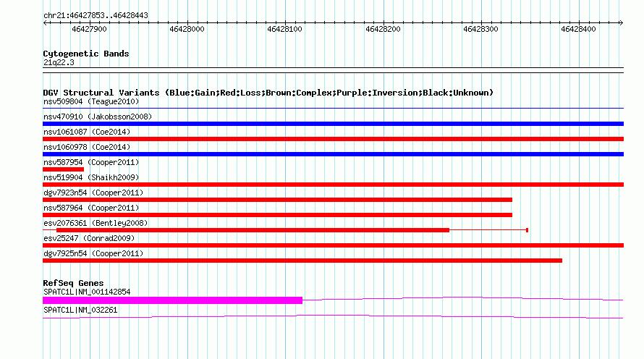The width and height of the screenshot is (644, 359).
Task: Open the esv2076361 (Bentley2008) variant label
Action: 96,223
